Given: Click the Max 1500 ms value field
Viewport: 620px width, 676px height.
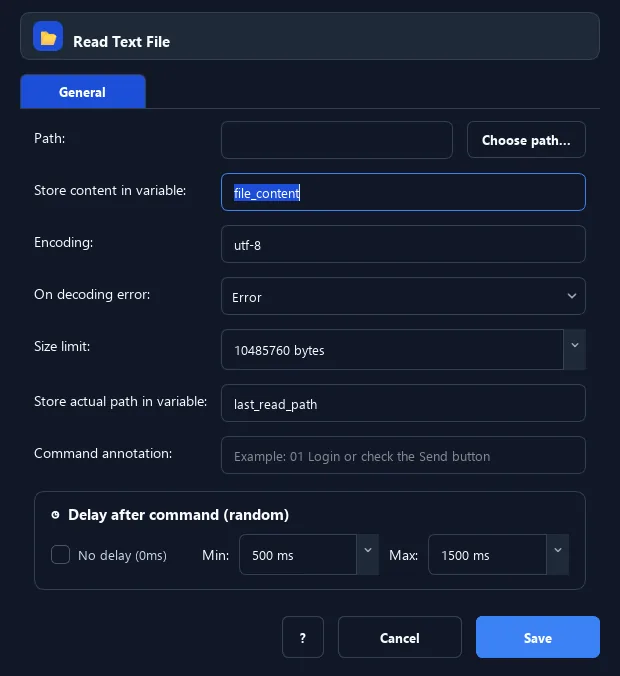Looking at the screenshot, I should tap(488, 554).
